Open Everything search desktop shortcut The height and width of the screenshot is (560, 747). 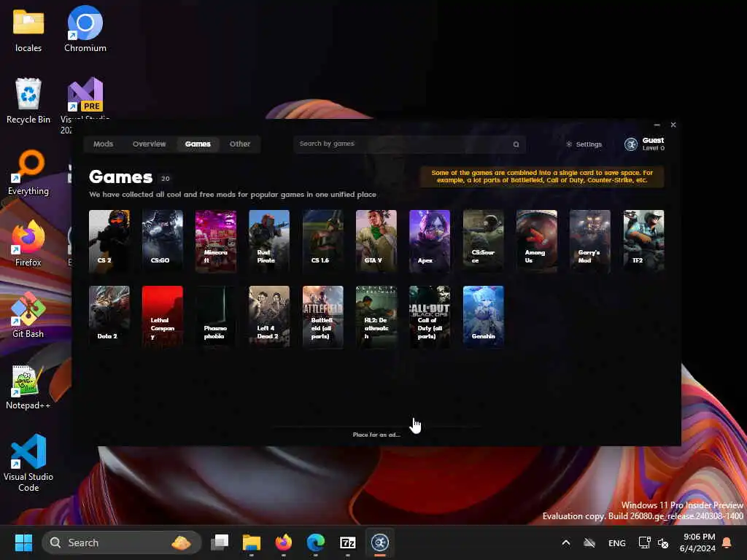28,173
